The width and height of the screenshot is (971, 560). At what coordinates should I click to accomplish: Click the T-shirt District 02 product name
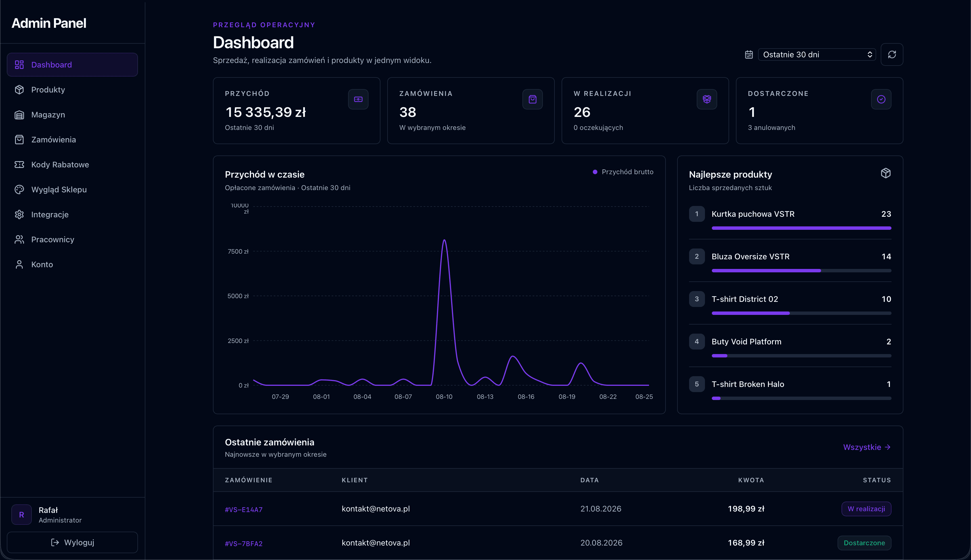tap(745, 299)
